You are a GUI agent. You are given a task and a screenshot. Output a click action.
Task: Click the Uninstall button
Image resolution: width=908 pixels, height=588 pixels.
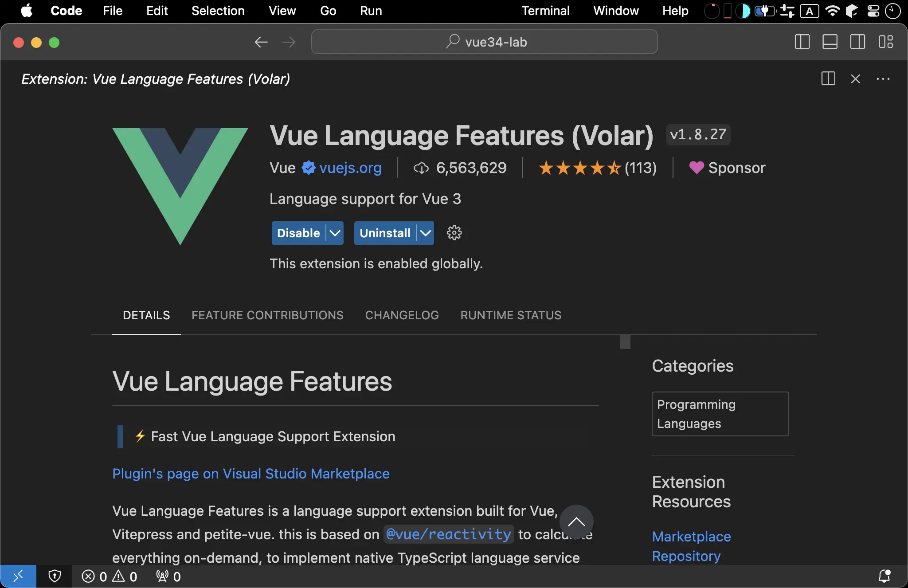pos(385,233)
